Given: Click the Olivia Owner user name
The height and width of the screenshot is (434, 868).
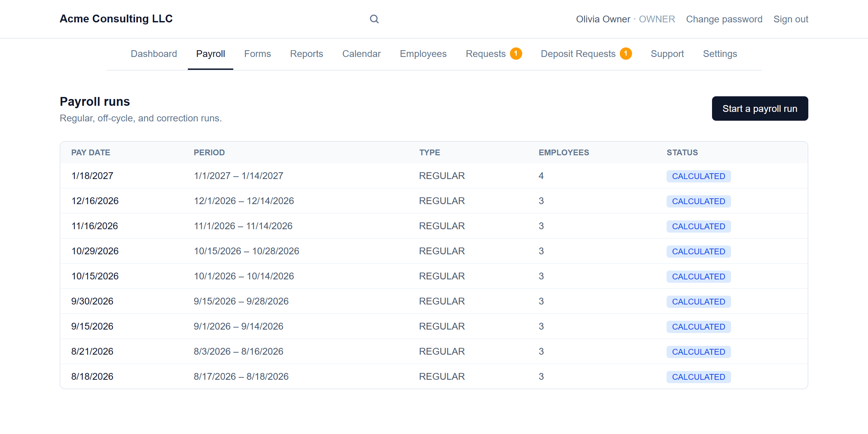Looking at the screenshot, I should click(x=603, y=19).
